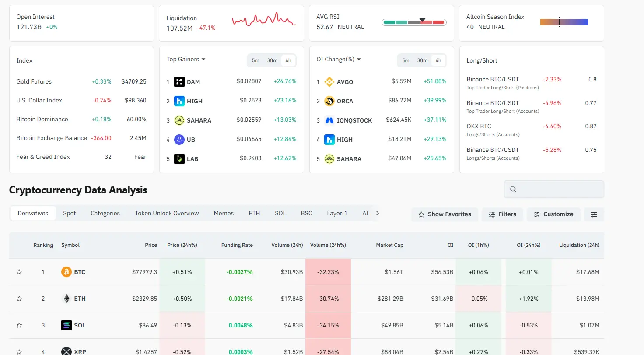Click the Ethereum logo in the ETH row
This screenshot has width=644, height=355.
[x=66, y=299]
